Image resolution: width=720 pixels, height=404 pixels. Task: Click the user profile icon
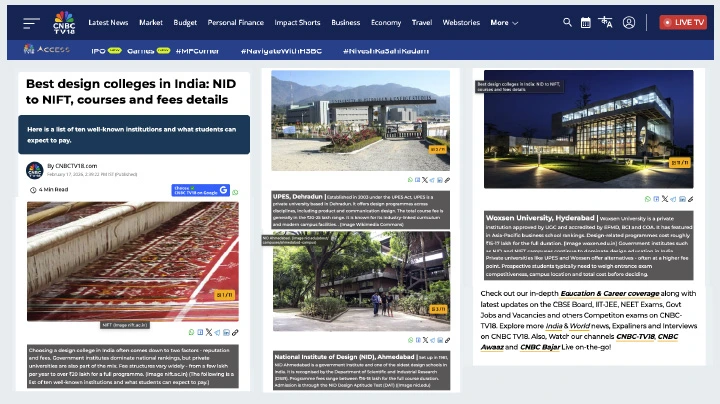(629, 22)
